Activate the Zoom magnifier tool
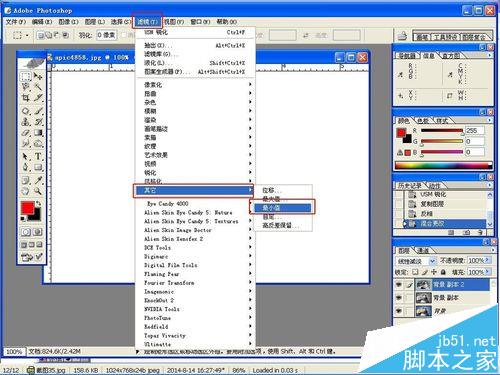The image size is (500, 375). 38,191
